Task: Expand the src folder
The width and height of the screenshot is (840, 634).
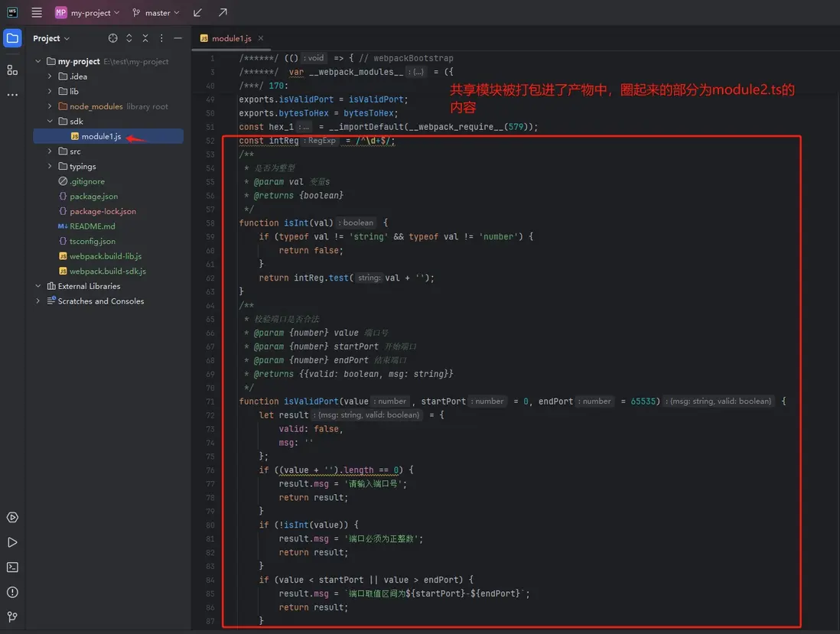Action: tap(50, 151)
